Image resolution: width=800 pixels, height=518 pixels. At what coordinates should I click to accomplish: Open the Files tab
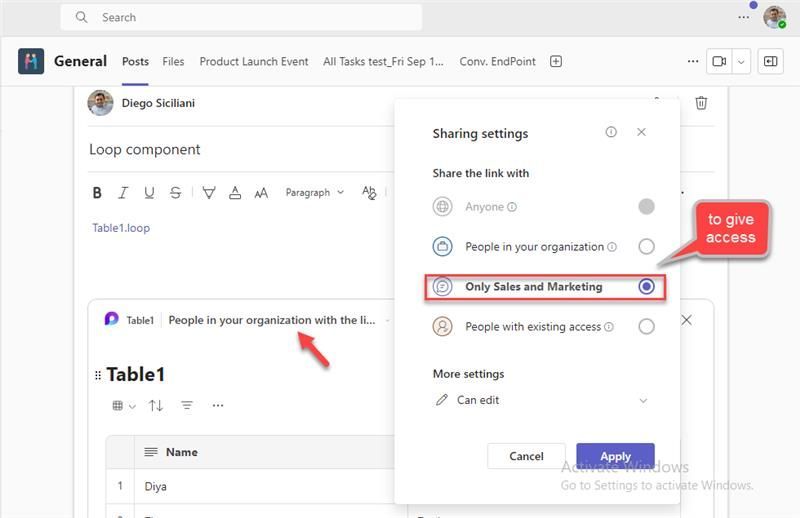click(x=173, y=61)
